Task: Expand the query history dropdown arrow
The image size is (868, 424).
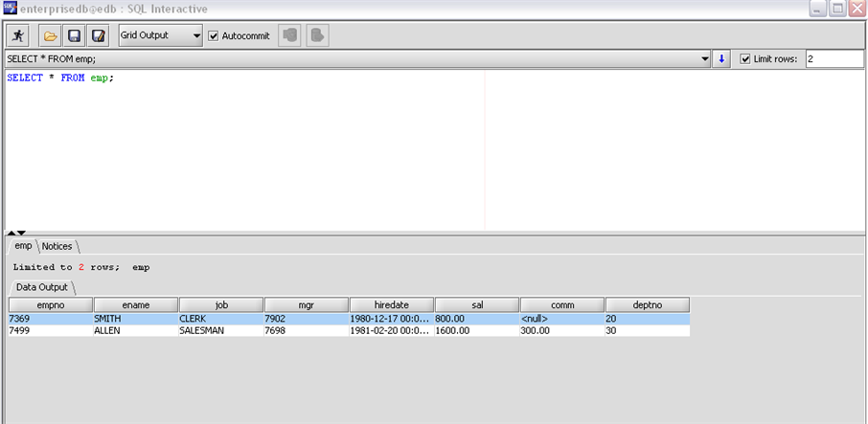Action: [705, 59]
